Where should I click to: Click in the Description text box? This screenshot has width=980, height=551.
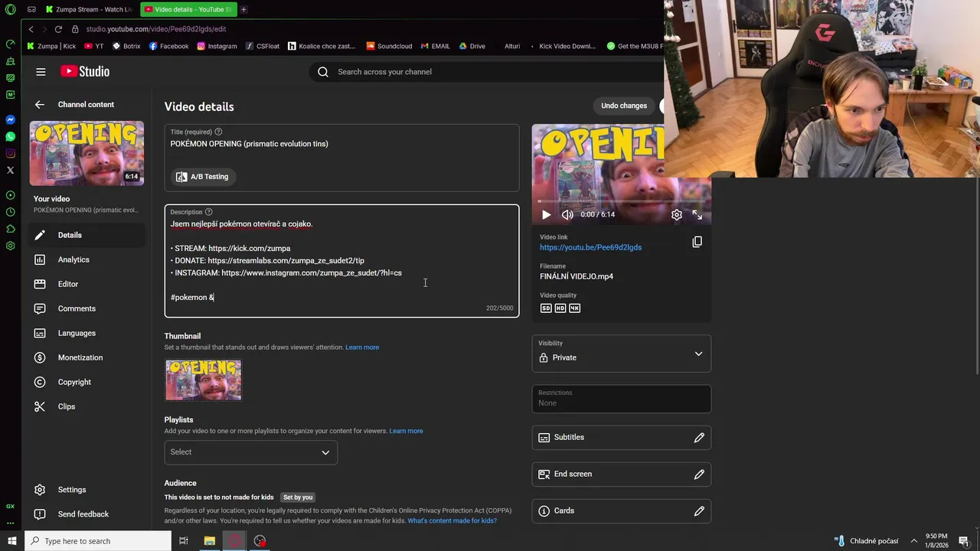point(341,261)
